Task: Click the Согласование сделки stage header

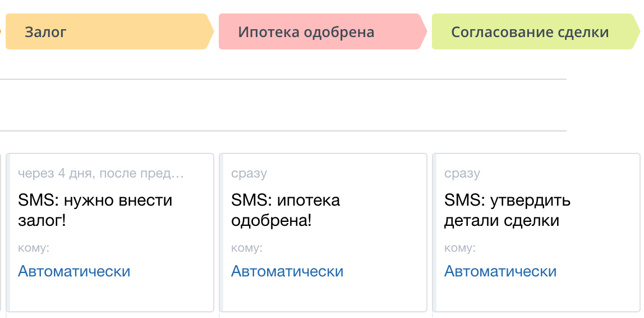Action: pos(530,32)
